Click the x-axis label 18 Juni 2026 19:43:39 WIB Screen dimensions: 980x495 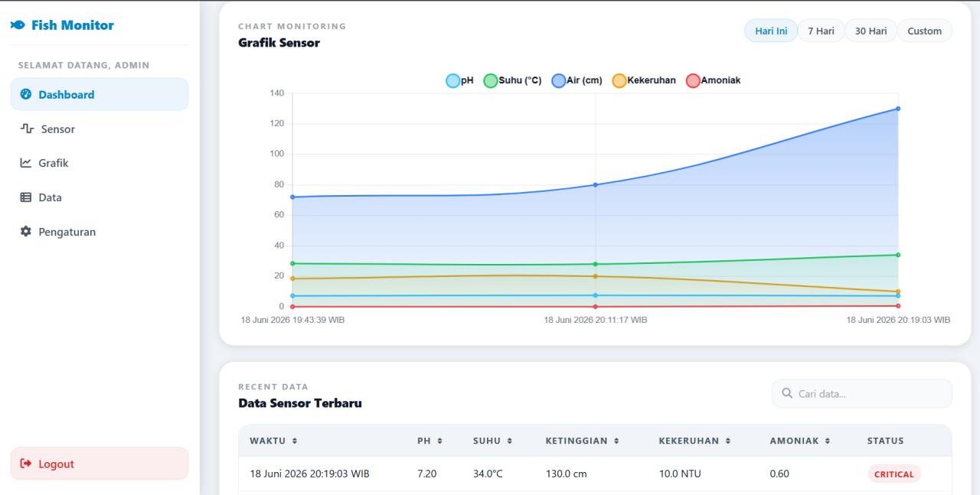tap(292, 320)
